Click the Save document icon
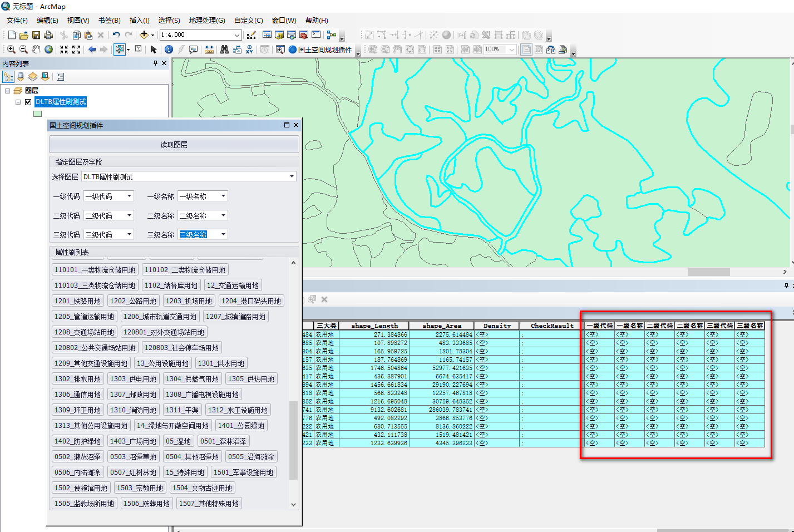This screenshot has height=532, width=794. (36, 35)
